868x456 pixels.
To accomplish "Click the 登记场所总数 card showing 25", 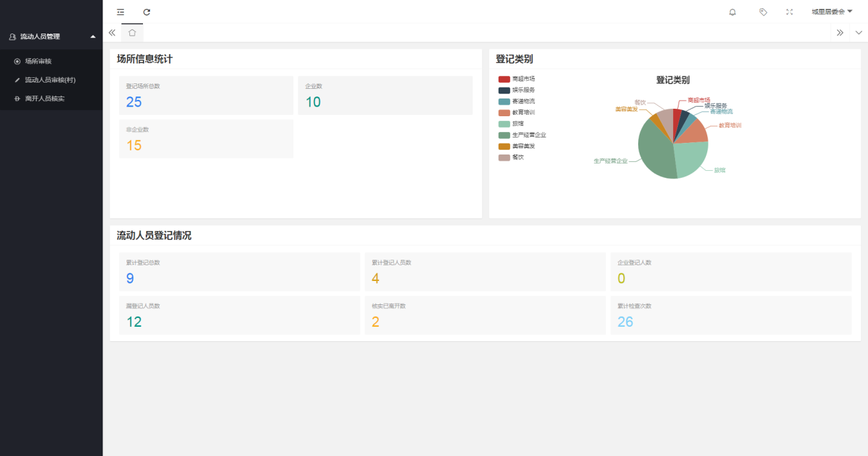I will click(206, 96).
